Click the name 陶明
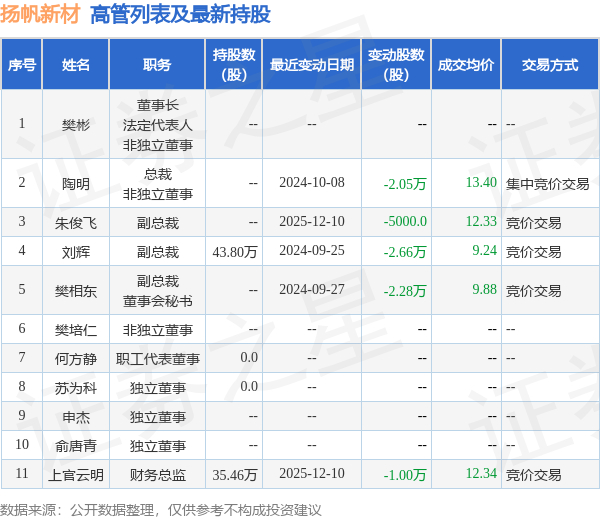Viewport: 600px width, 519px height. click(x=76, y=184)
